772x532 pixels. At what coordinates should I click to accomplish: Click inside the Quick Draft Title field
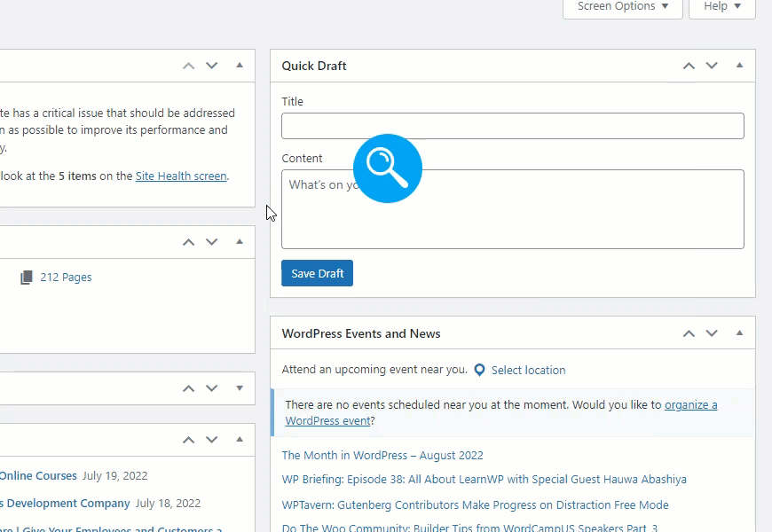pos(512,125)
